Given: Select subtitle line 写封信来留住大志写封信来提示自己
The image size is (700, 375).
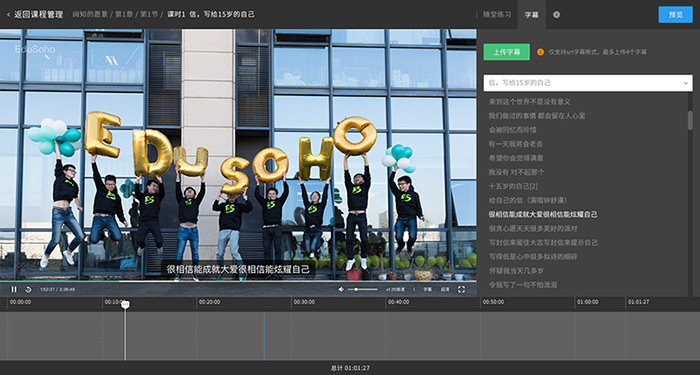Looking at the screenshot, I should pos(543,242).
